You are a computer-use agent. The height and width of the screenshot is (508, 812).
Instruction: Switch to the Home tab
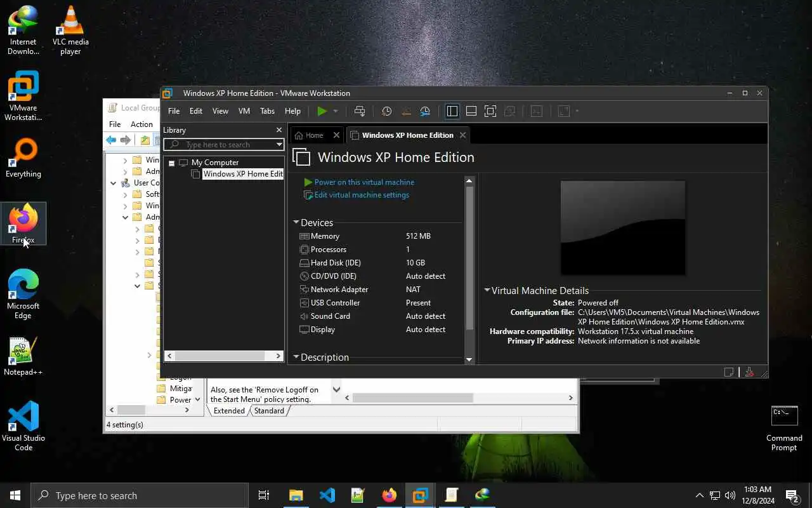[310, 135]
